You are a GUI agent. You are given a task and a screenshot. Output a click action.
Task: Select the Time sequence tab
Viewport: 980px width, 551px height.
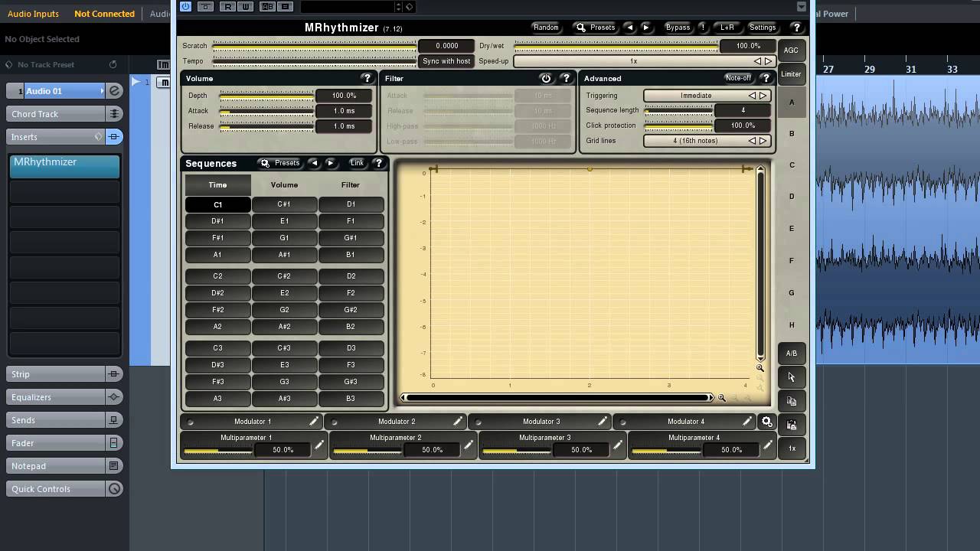[217, 185]
